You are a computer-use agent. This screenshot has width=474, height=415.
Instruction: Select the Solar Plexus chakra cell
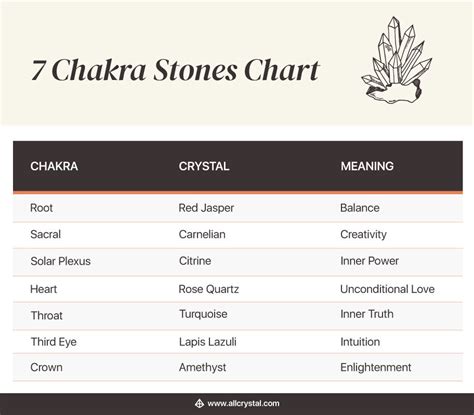[x=61, y=261]
